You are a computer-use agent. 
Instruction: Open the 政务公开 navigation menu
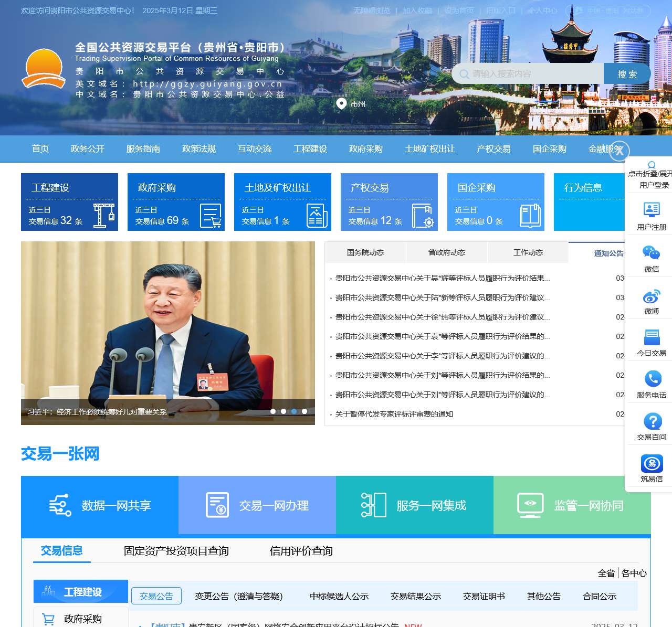pyautogui.click(x=88, y=149)
